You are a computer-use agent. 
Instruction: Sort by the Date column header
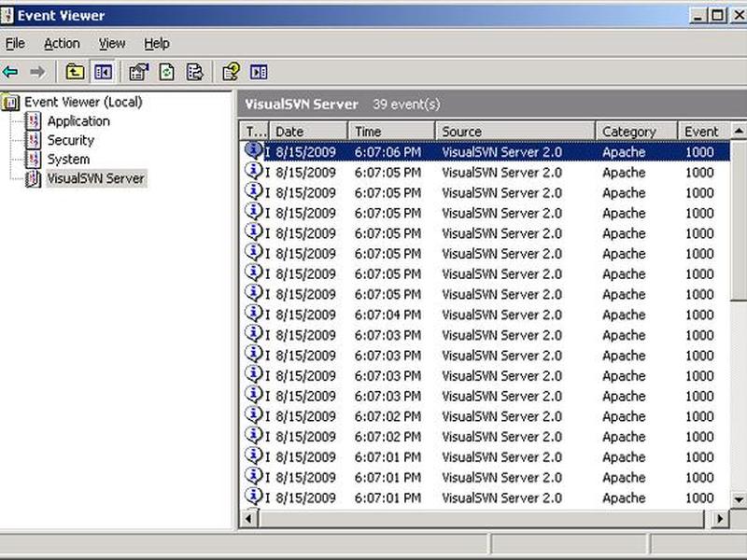point(309,131)
